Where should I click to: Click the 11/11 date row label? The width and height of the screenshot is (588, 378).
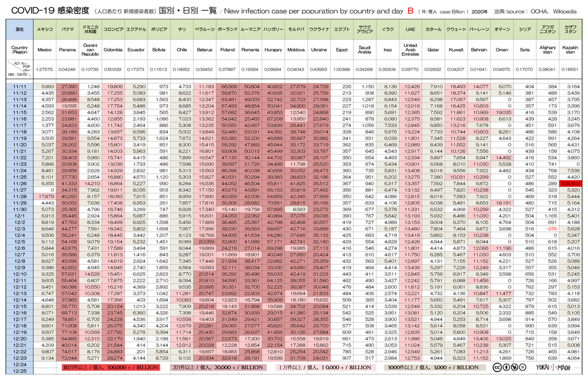(x=19, y=86)
